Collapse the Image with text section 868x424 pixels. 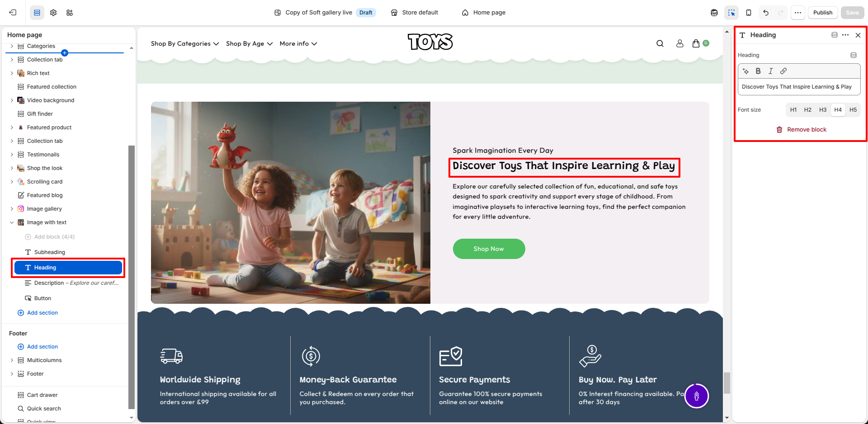click(x=12, y=222)
